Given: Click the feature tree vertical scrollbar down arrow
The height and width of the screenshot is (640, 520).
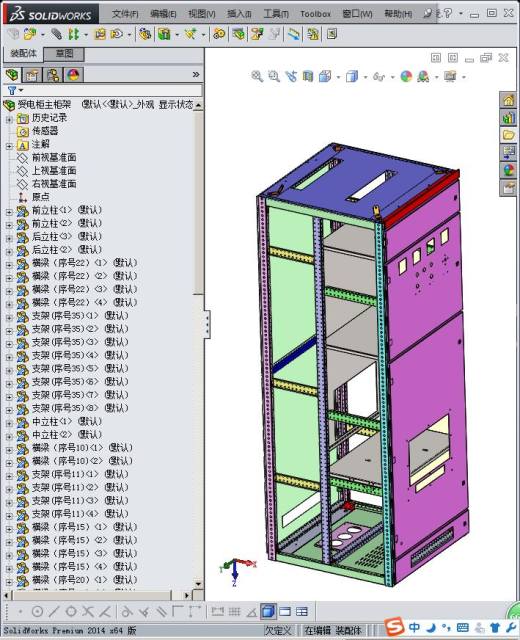Looking at the screenshot, I should tap(198, 584).
